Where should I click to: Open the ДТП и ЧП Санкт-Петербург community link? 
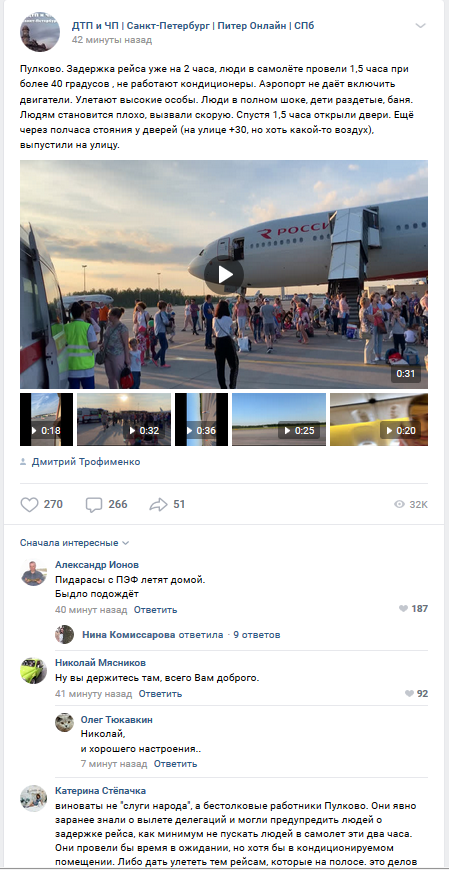coord(193,26)
